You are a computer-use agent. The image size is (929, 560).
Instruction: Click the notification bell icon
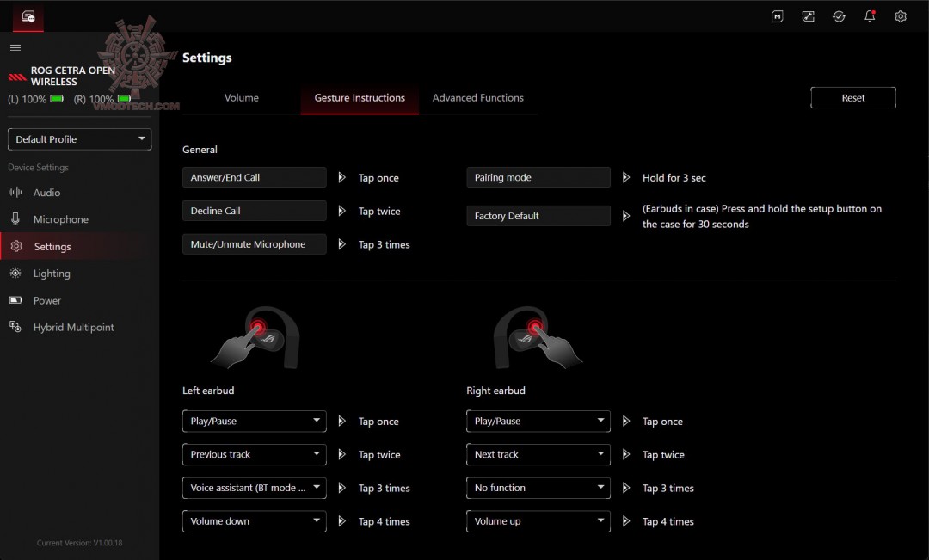870,16
